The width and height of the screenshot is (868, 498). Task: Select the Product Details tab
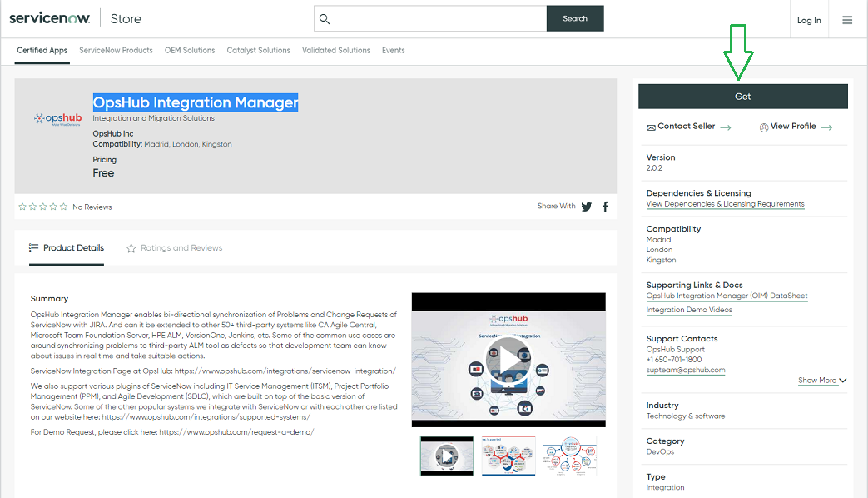(67, 248)
